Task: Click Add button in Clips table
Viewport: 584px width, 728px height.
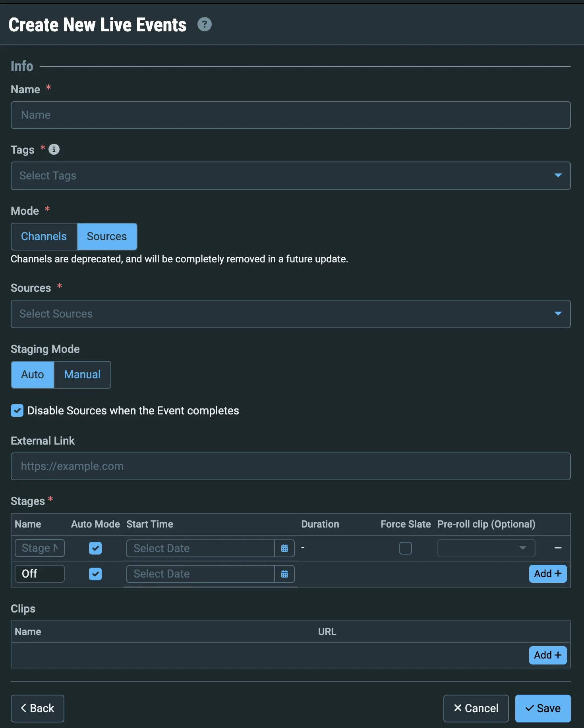Action: tap(548, 655)
